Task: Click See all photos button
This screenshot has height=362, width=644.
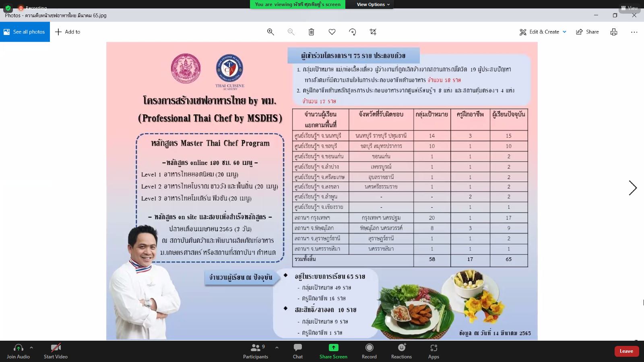Action: tap(25, 32)
